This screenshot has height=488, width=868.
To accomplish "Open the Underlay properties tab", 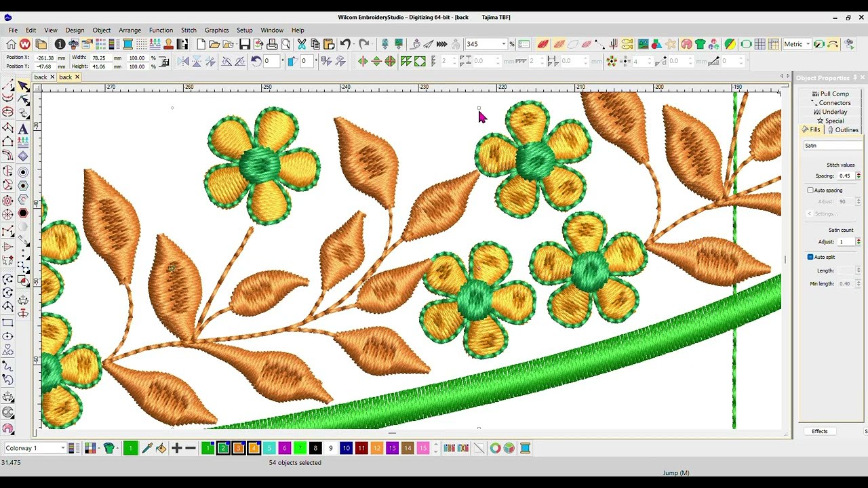I will [831, 112].
